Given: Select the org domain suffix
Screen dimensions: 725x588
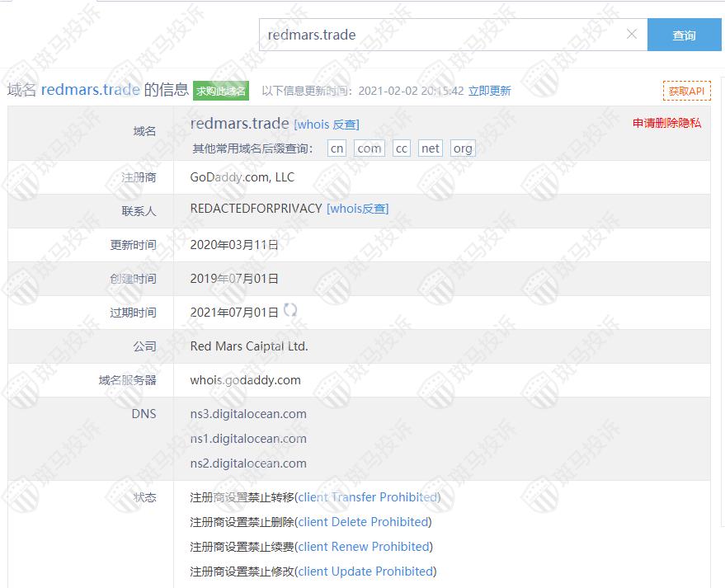Looking at the screenshot, I should (463, 148).
